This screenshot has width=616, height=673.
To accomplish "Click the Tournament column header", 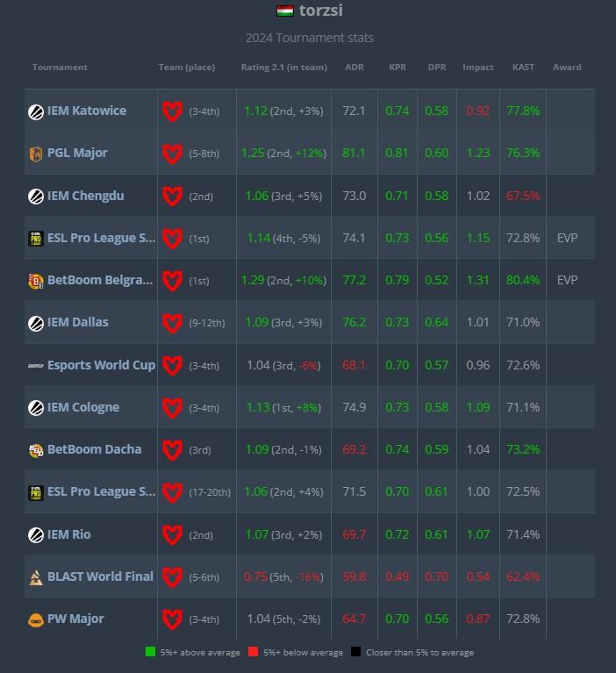I will click(x=60, y=68).
